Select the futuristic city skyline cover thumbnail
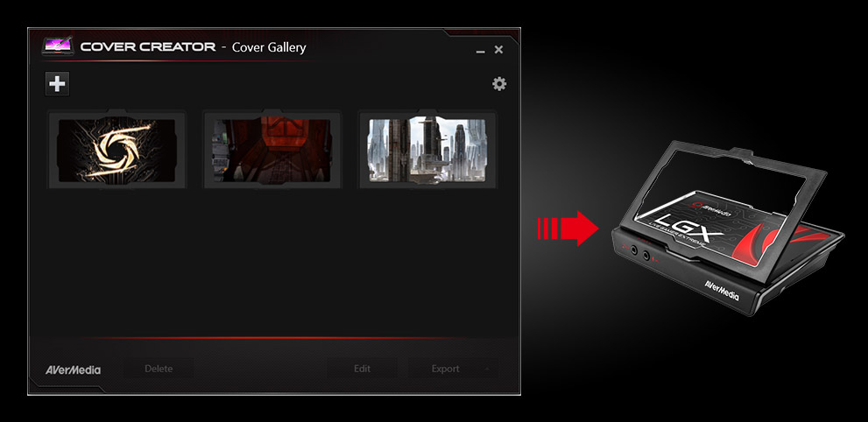 click(427, 150)
